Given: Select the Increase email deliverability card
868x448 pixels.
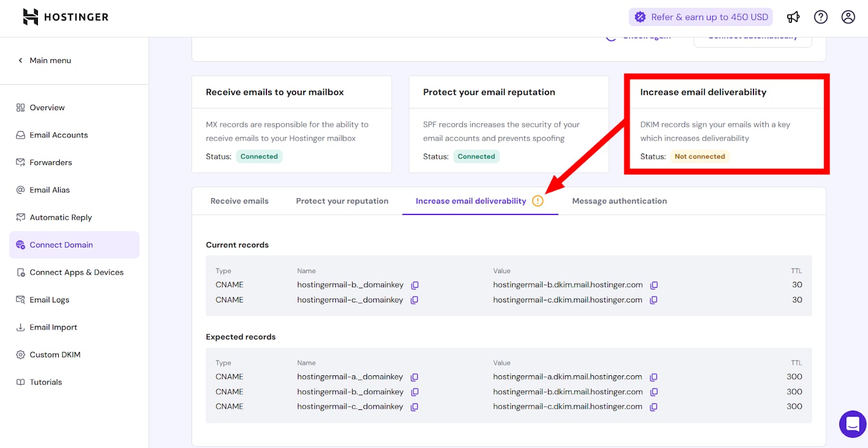Looking at the screenshot, I should 726,124.
